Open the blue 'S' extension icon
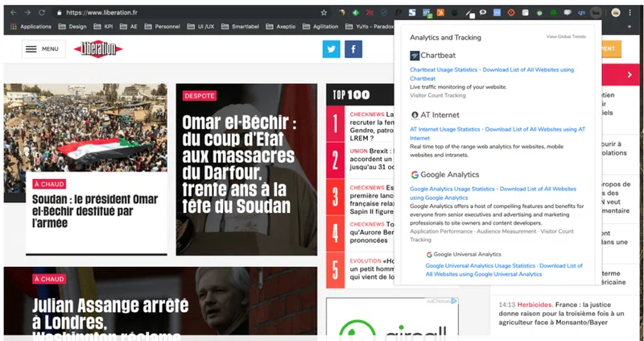644x341 pixels. 412,13
